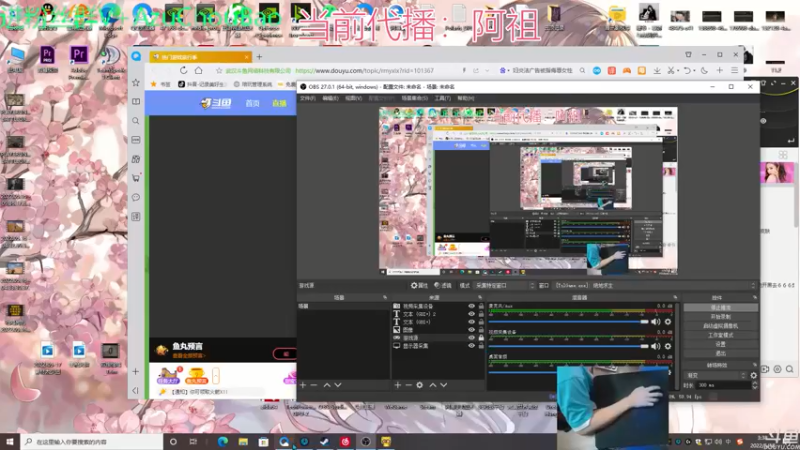Screen dimensions: 800x450
Task: Move source up in Sources panel
Action: click(433, 385)
